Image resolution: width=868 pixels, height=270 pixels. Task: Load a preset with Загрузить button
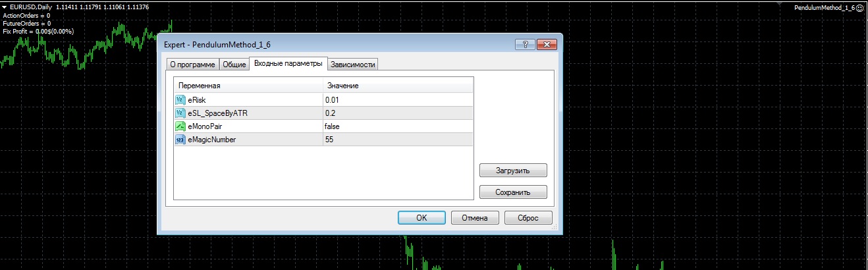pyautogui.click(x=513, y=171)
